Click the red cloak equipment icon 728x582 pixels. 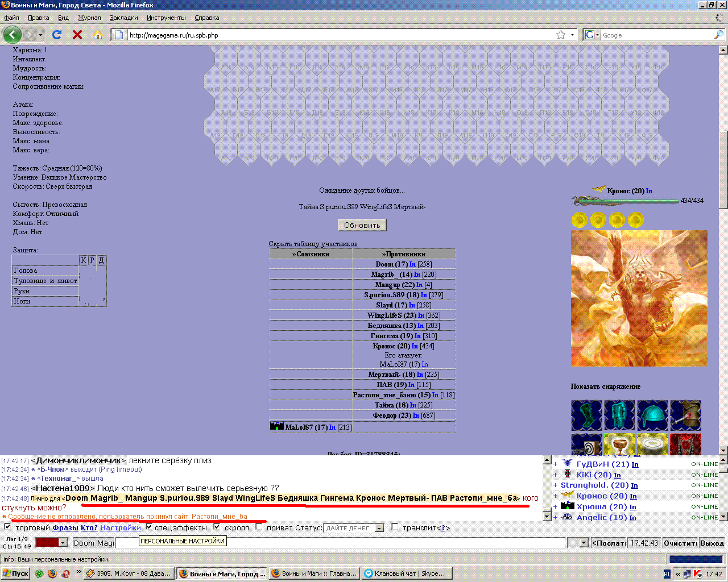(x=685, y=444)
